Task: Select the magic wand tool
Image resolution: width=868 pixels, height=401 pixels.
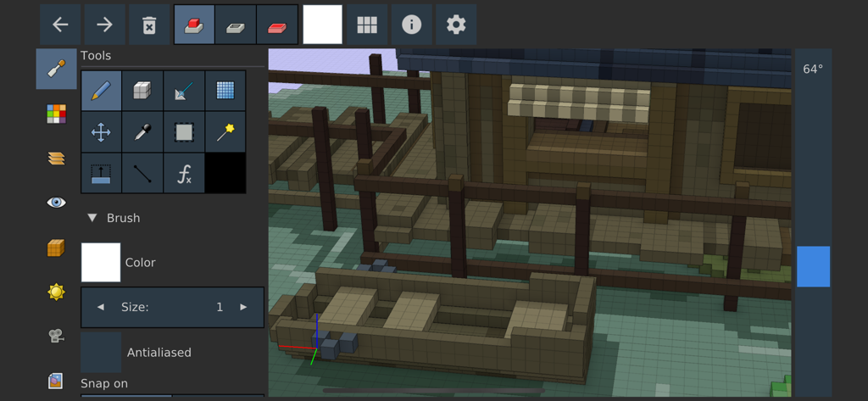Action: pos(225,131)
